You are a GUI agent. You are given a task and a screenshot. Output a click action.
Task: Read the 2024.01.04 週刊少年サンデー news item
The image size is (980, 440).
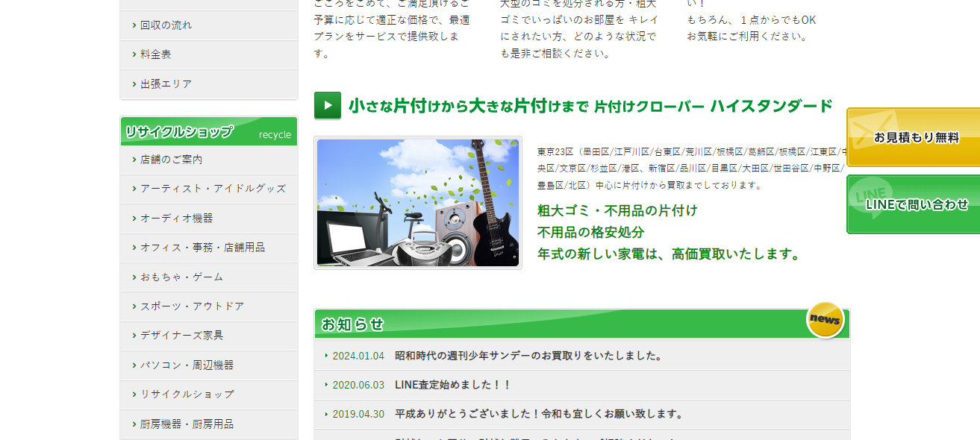(x=528, y=356)
